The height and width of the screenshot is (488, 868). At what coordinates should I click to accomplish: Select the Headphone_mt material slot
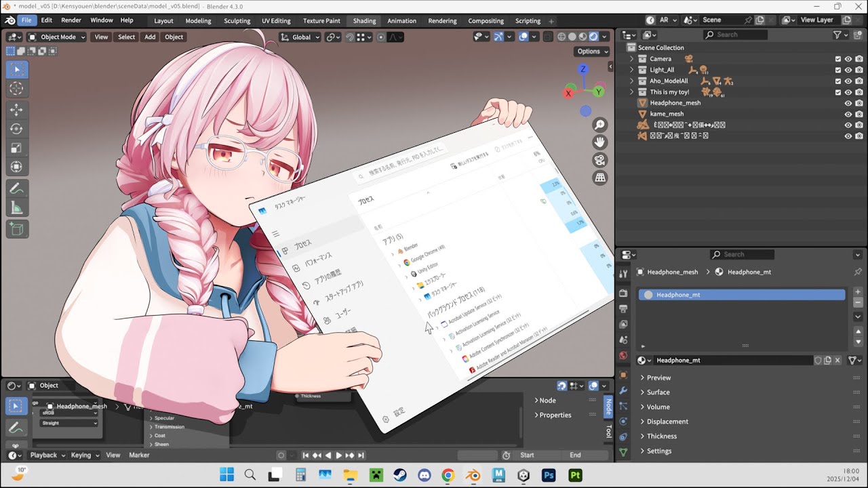click(x=742, y=295)
